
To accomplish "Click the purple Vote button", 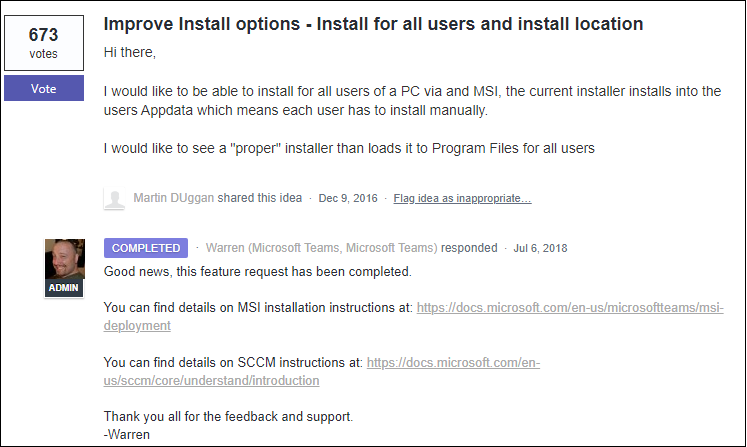I will pos(44,88).
